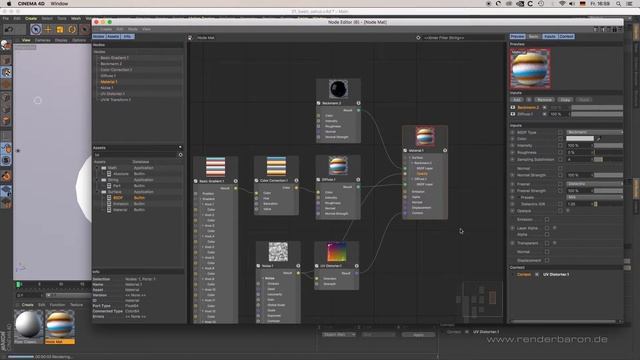
Task: Click the Remove button under Layers
Action: (x=544, y=100)
